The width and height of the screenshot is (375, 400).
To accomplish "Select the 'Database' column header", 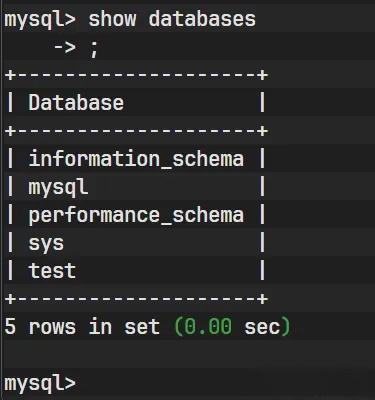I will 76,103.
